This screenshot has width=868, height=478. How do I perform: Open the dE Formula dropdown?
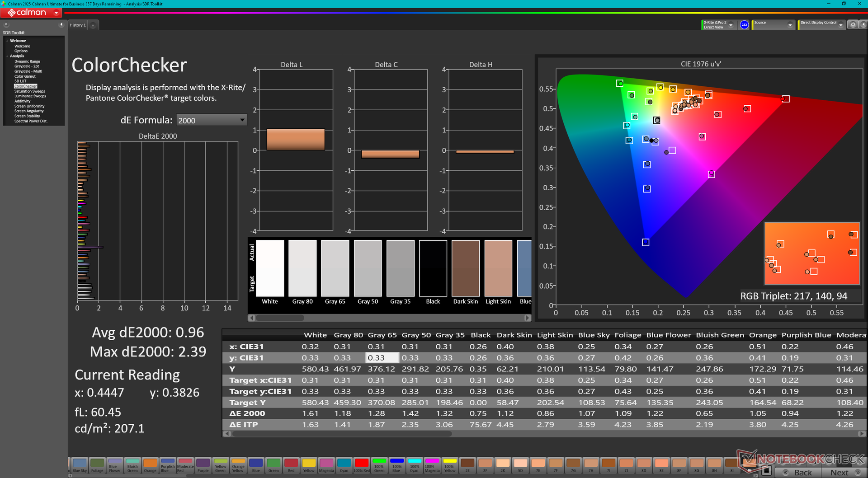211,120
